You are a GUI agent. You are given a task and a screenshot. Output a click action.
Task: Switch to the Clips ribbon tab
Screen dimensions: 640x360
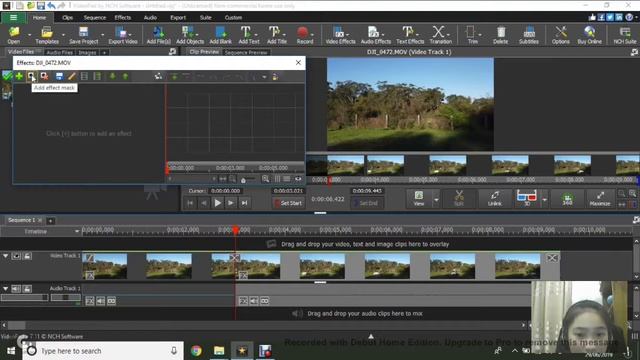(x=67, y=18)
